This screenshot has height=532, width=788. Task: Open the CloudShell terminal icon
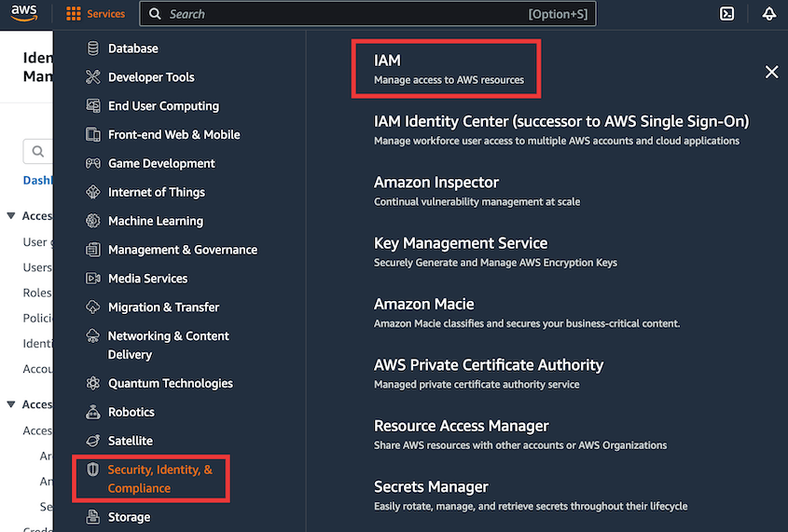[726, 14]
